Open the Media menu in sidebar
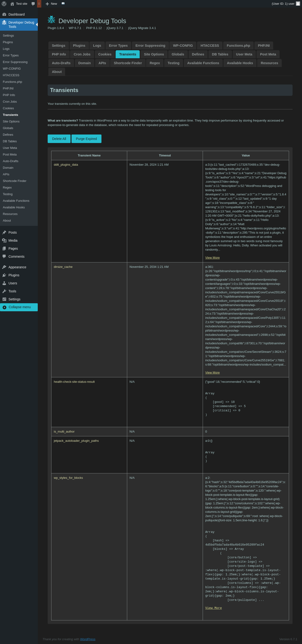The height and width of the screenshot is (644, 302). 13,240
